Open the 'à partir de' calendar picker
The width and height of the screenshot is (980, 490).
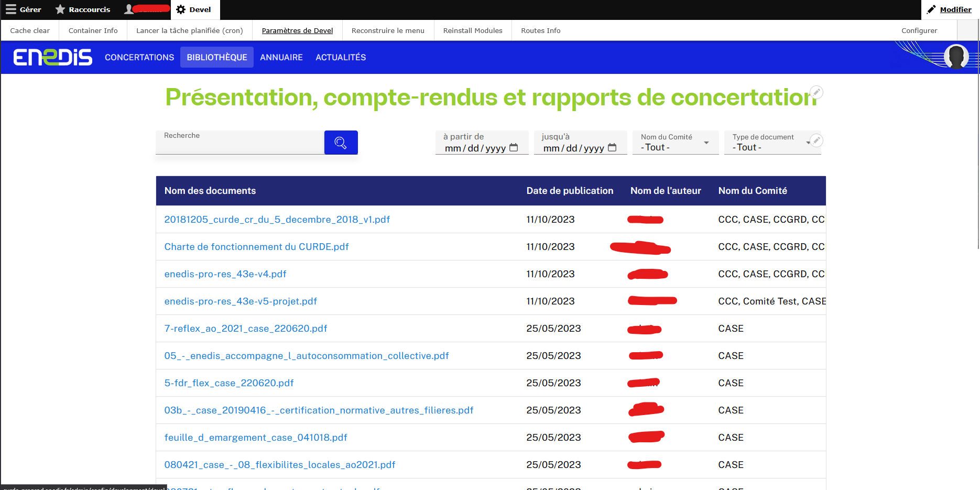click(x=514, y=148)
